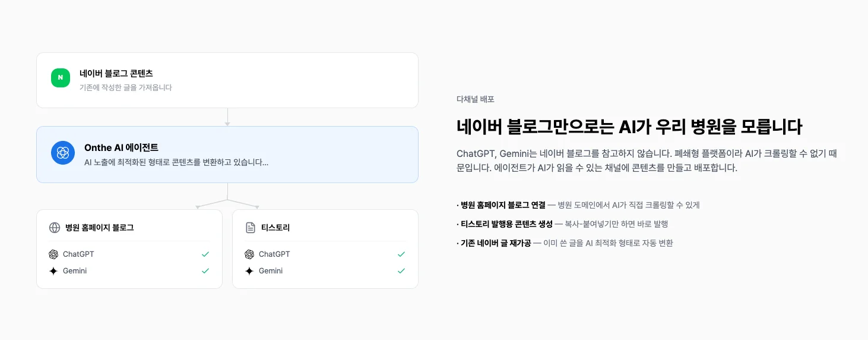Click the 티스토리 card heading

(275, 228)
